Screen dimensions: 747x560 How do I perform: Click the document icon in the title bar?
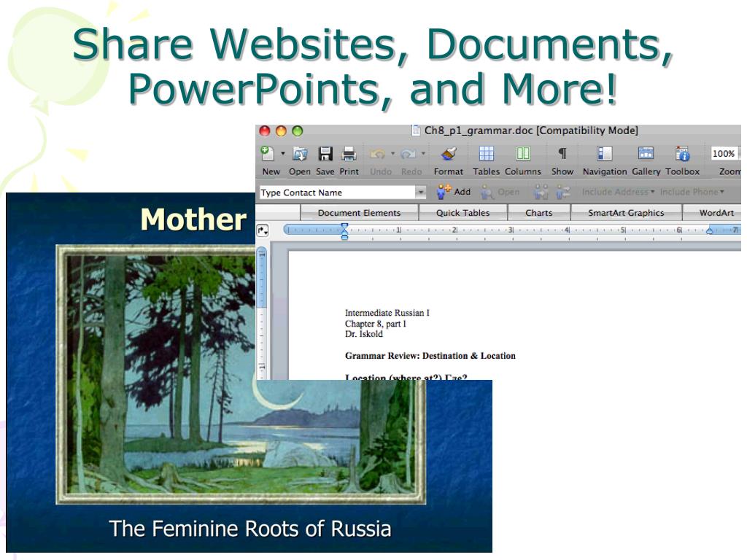(416, 131)
